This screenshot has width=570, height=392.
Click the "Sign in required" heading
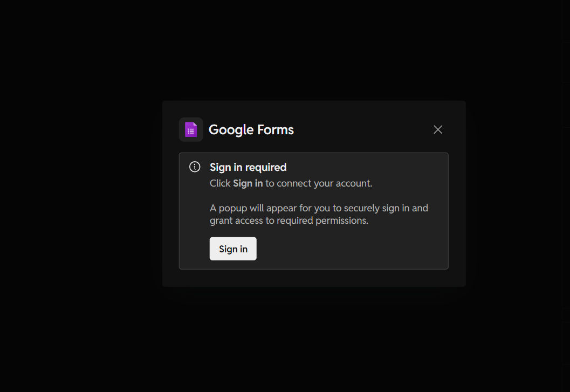248,167
